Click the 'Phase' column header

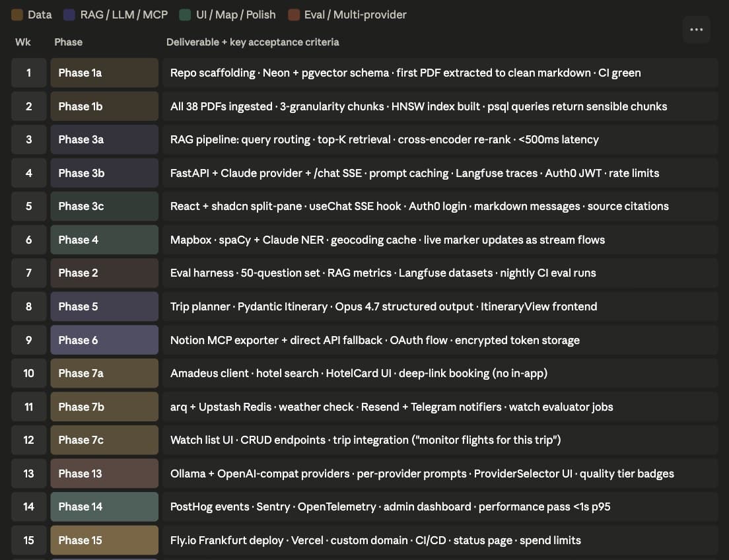coord(69,42)
